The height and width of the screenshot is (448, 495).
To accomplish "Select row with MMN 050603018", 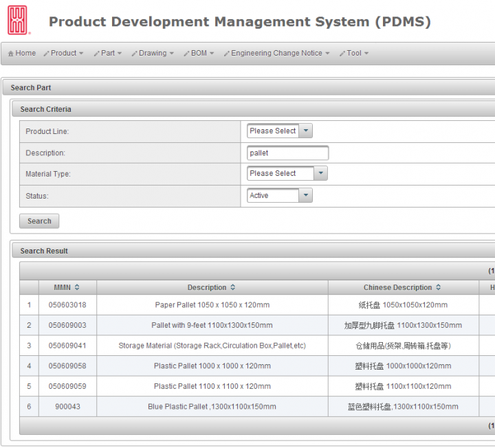I will [67, 304].
